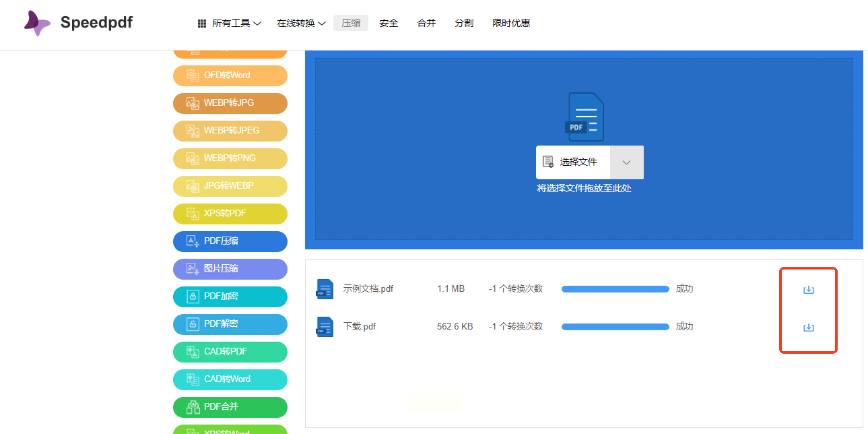
Task: Click the PDF file icon beside 下载.pdf
Action: (325, 327)
